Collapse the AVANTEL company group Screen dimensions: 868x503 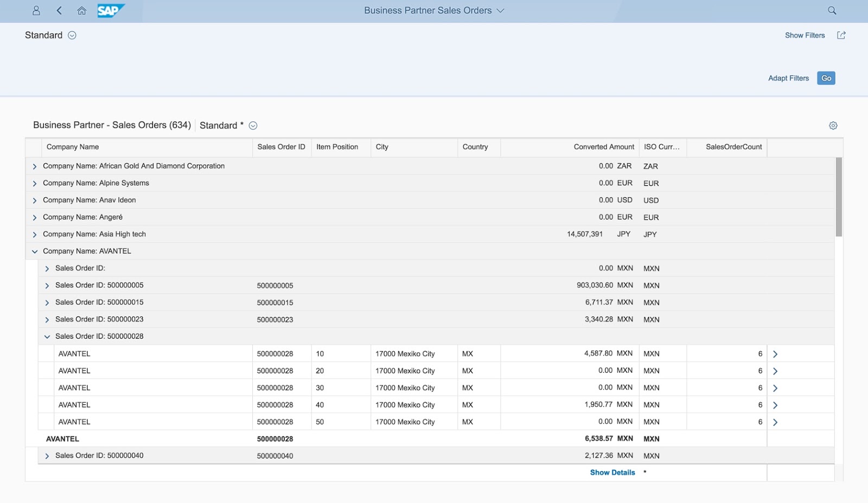(35, 251)
